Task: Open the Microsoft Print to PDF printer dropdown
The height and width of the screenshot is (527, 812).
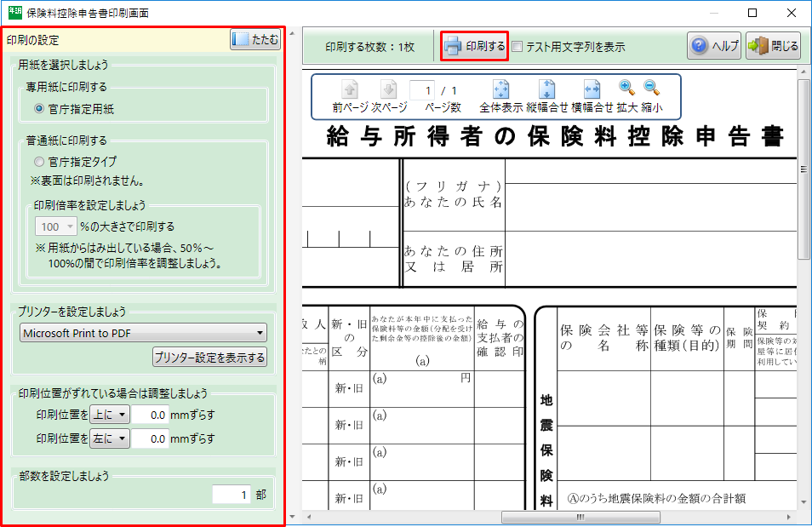Action: pos(143,333)
